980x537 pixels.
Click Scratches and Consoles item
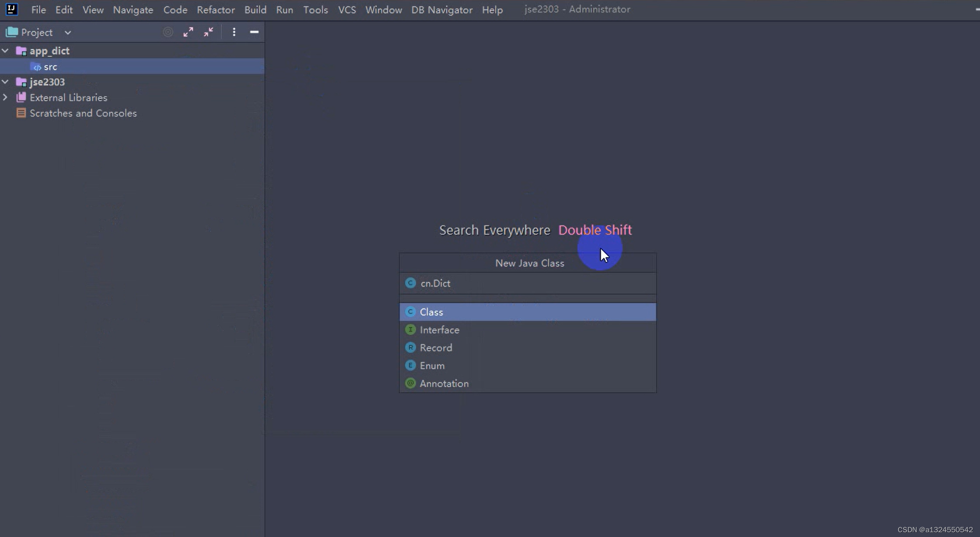point(83,113)
